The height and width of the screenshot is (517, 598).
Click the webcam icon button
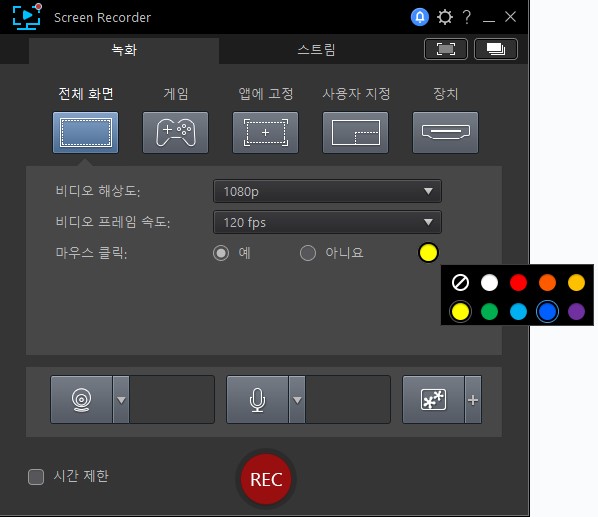tap(82, 400)
